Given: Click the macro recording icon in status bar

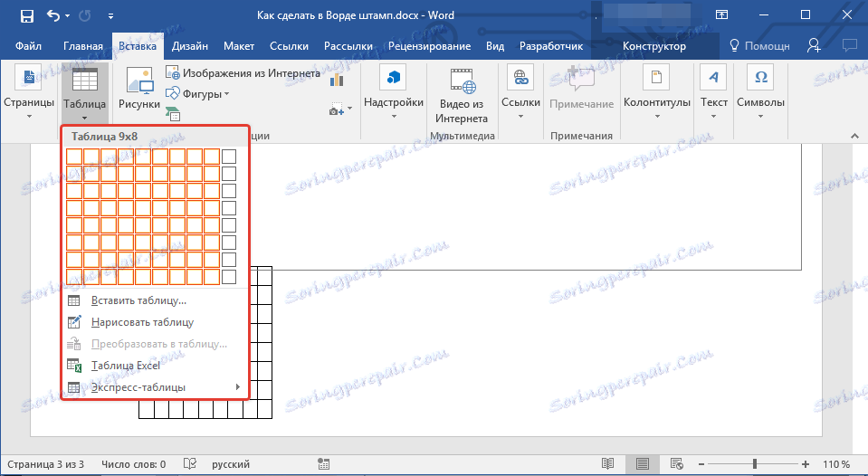Looking at the screenshot, I should click(x=324, y=464).
